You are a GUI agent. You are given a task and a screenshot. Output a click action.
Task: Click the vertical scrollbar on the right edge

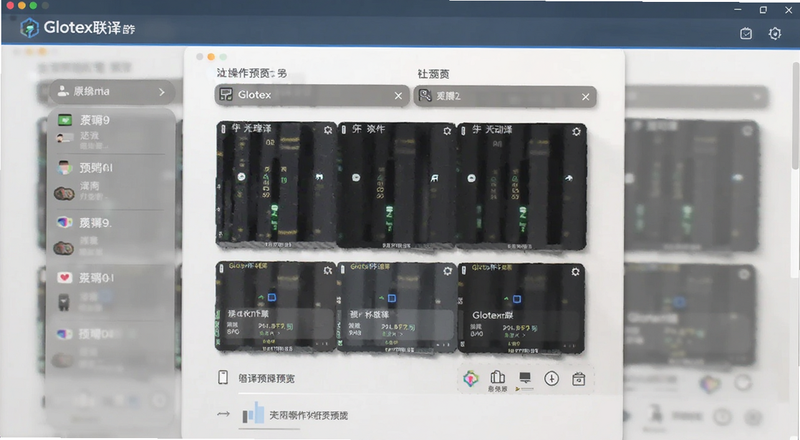795,115
